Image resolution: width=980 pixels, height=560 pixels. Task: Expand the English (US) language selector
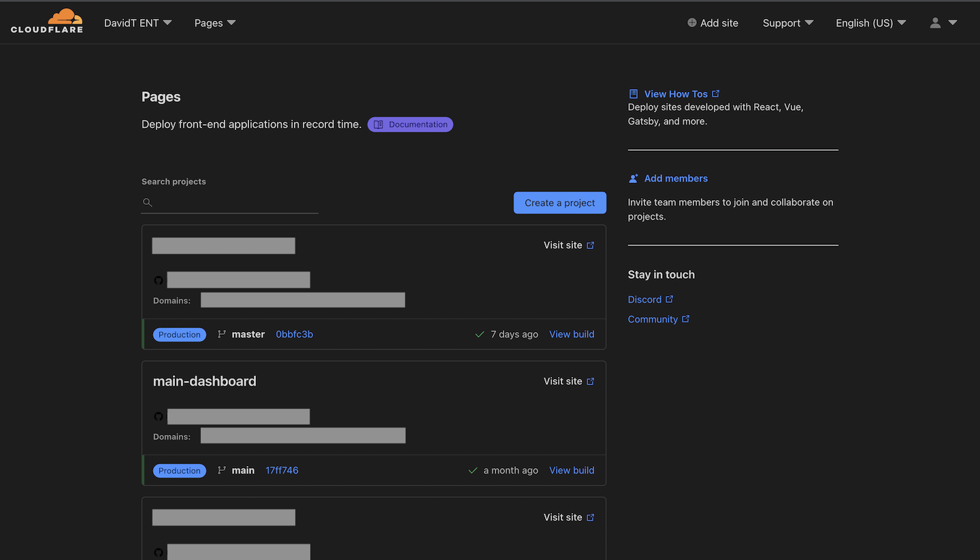click(x=870, y=23)
